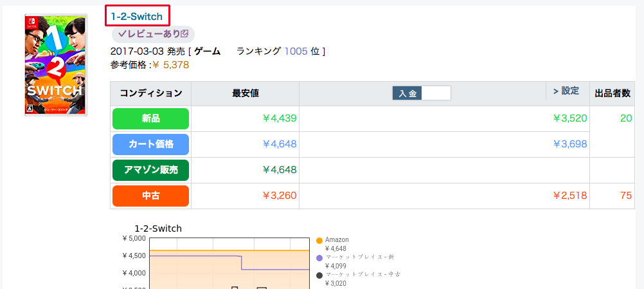The width and height of the screenshot is (644, 289).
Task: Click the blue カート価格 button
Action: (x=151, y=144)
